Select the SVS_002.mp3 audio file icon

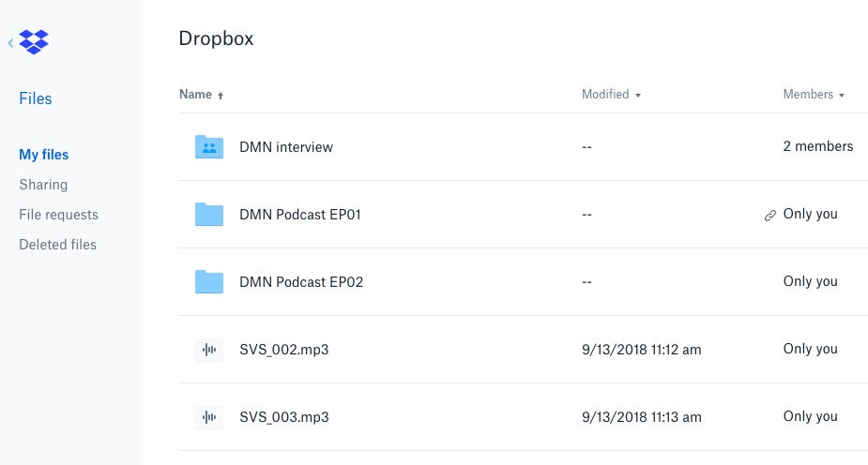[209, 350]
